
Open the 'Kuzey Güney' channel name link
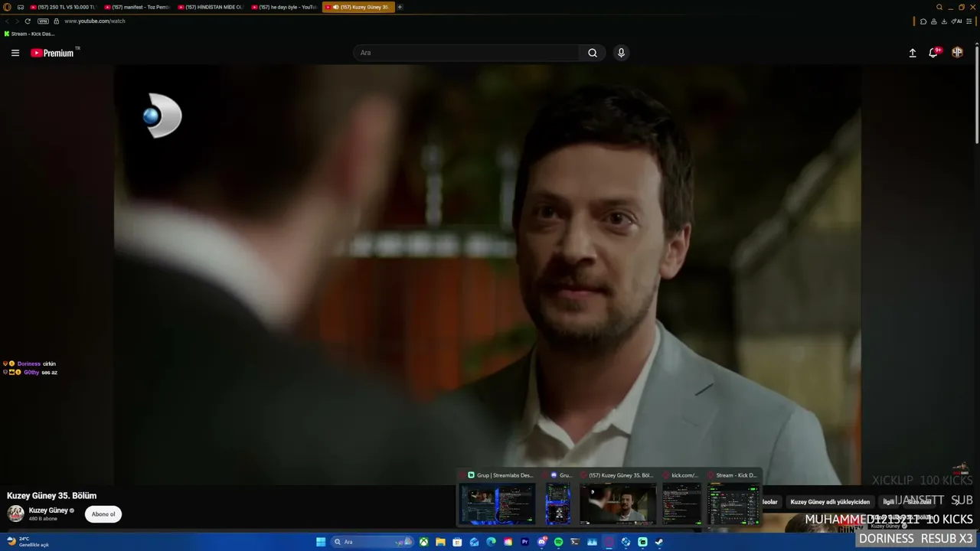pos(48,510)
